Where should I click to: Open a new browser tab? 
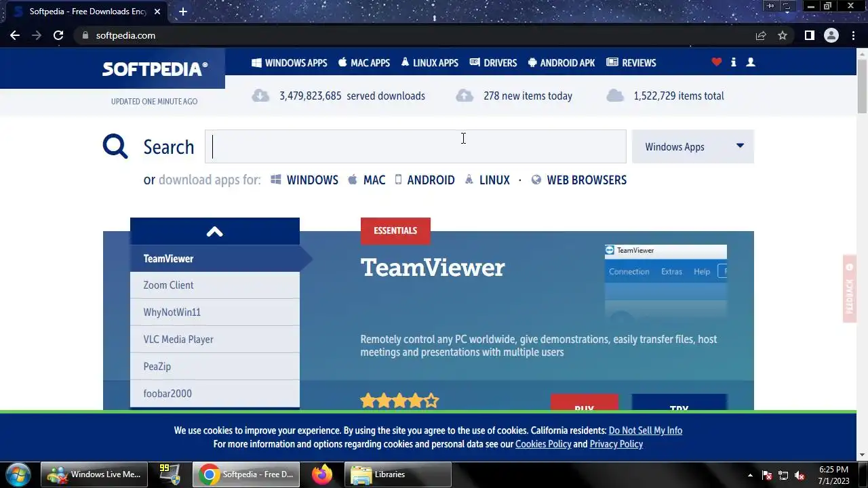pos(182,12)
